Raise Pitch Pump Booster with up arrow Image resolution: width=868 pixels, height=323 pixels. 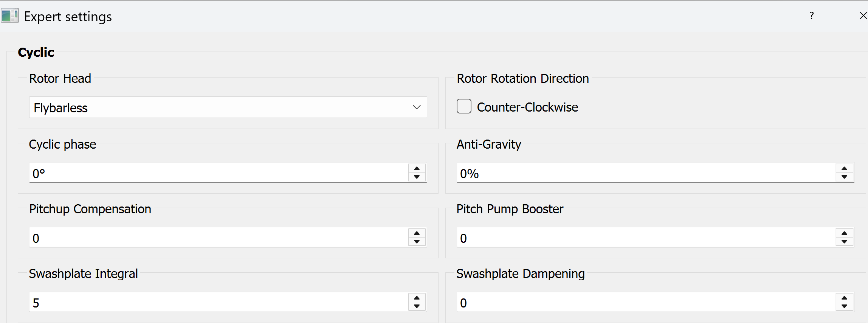coord(844,233)
